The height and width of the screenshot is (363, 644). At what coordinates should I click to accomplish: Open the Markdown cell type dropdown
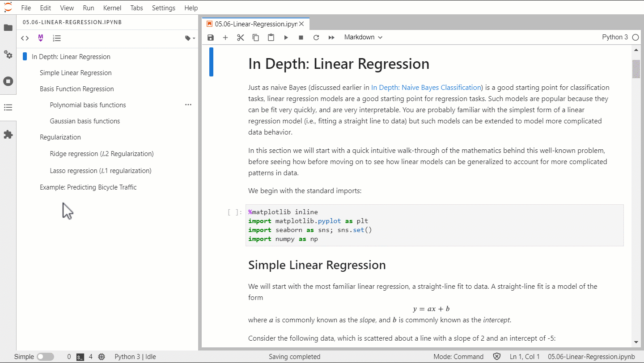point(363,38)
